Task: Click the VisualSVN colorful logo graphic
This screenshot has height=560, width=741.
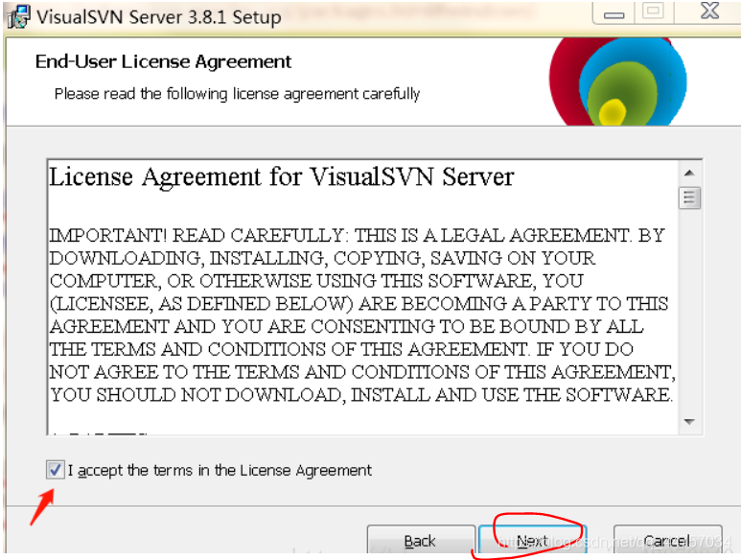Action: pyautogui.click(x=617, y=82)
